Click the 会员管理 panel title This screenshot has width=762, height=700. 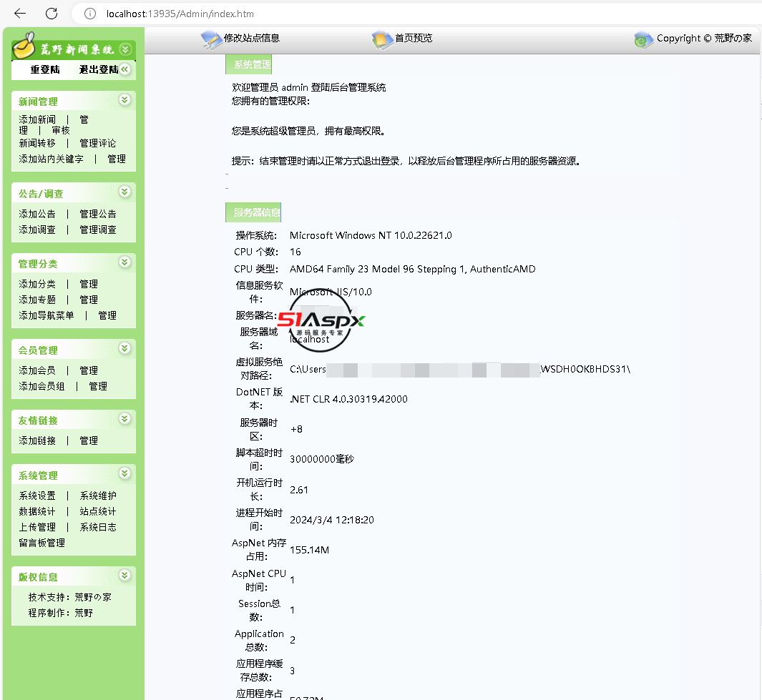click(x=38, y=350)
